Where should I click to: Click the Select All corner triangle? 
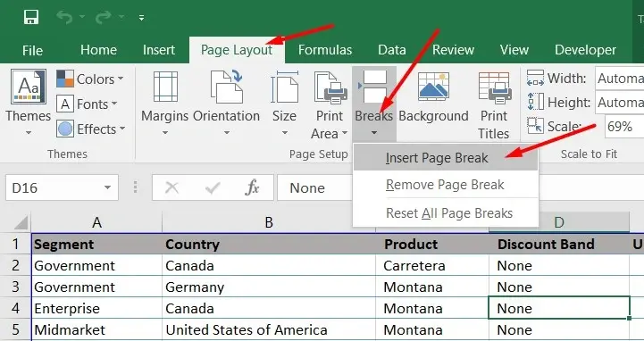tap(20, 222)
